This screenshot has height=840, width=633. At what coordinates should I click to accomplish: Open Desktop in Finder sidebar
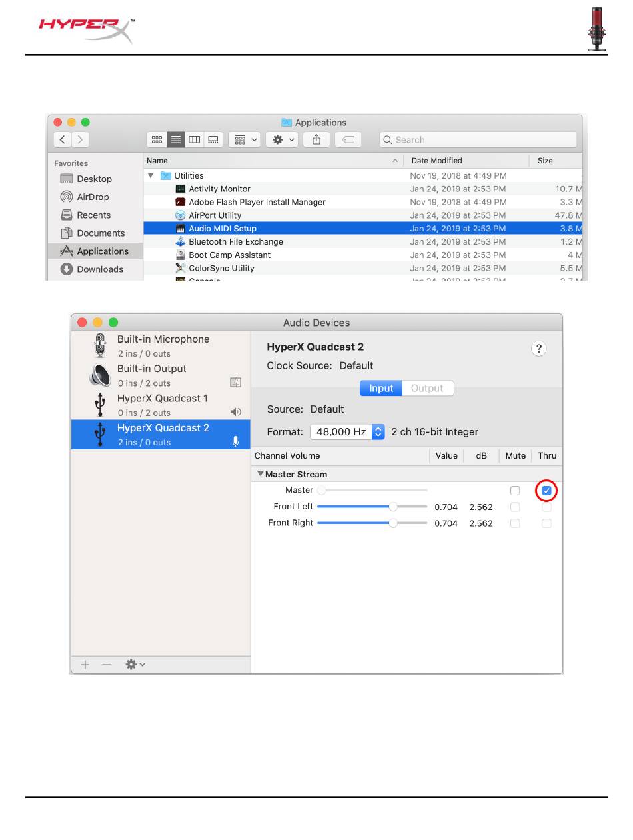click(94, 179)
